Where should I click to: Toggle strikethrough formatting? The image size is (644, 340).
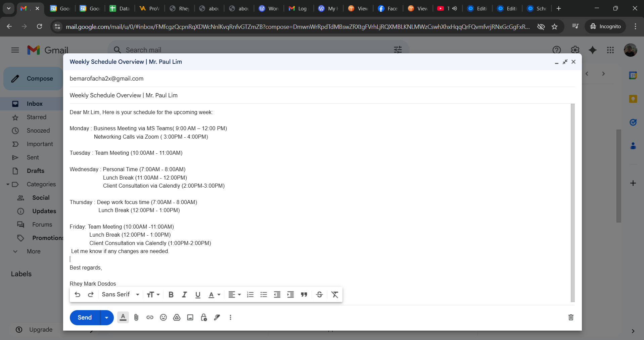pyautogui.click(x=319, y=294)
